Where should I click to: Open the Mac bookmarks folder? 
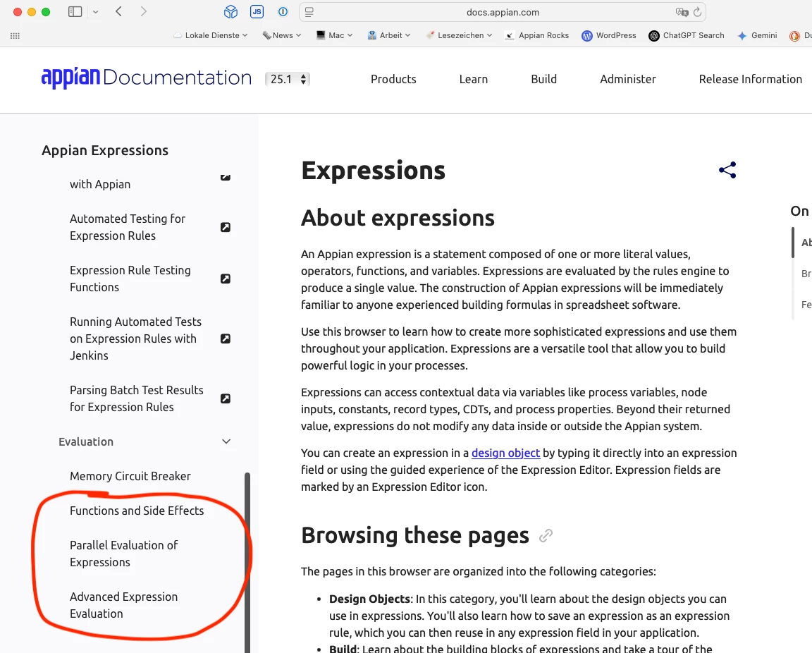[335, 35]
